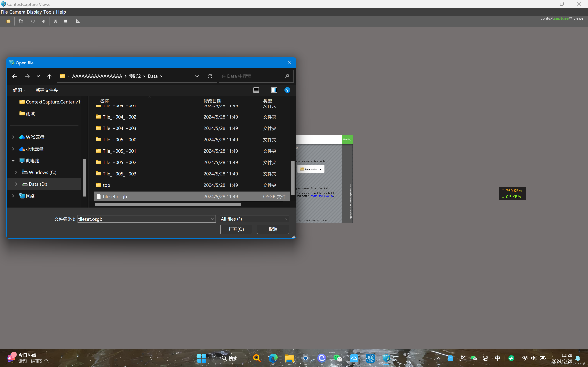
Task: Click the horizontal scrollbar in file list
Action: click(x=168, y=205)
